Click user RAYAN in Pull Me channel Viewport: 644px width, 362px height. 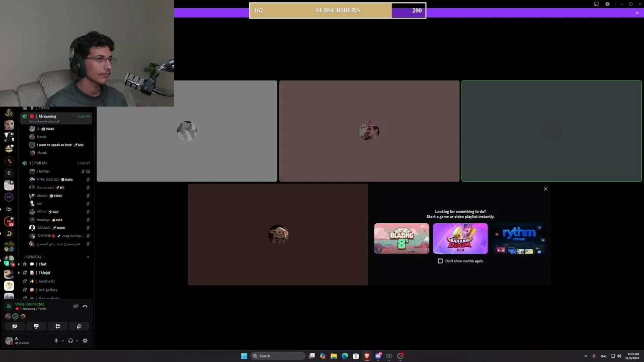[59, 171]
